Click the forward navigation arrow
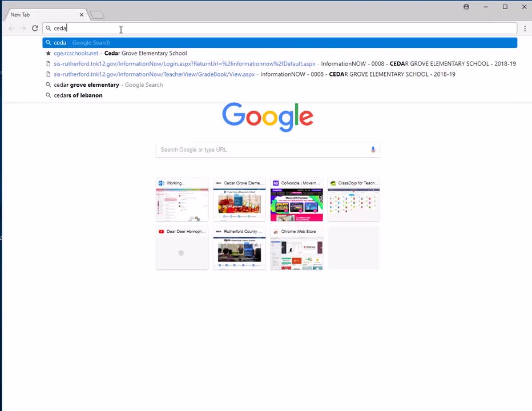The image size is (532, 411). pyautogui.click(x=23, y=28)
